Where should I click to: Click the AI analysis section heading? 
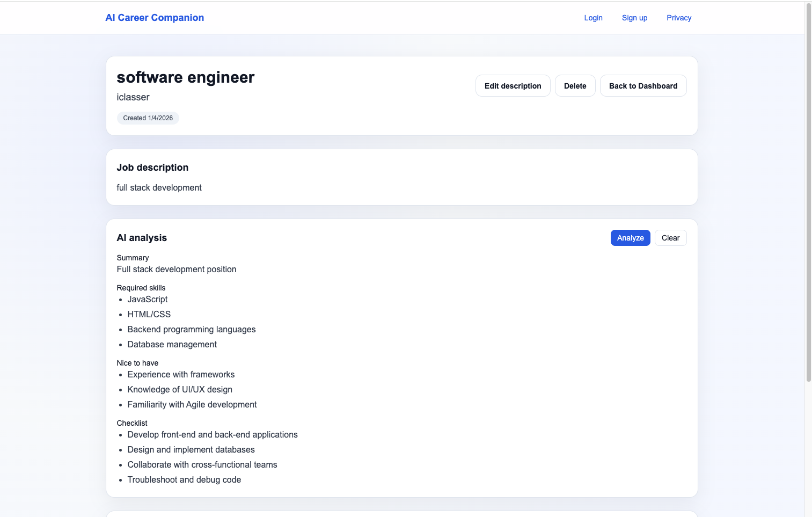[x=142, y=237]
